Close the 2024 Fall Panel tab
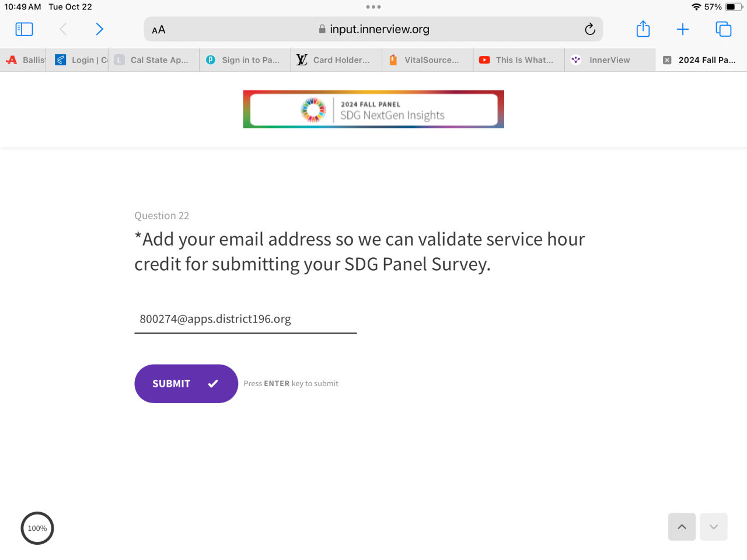 (667, 60)
